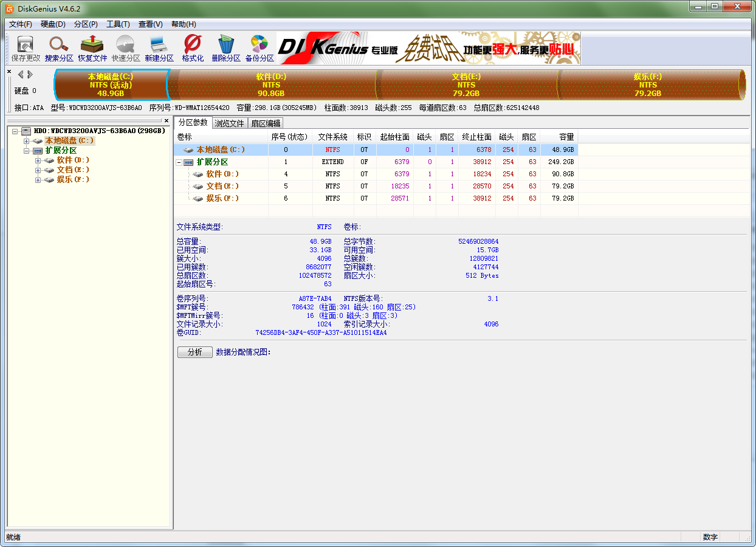Collapse the 扩展分区 row in partition table
Viewport: 756px width, 547px height.
point(179,162)
